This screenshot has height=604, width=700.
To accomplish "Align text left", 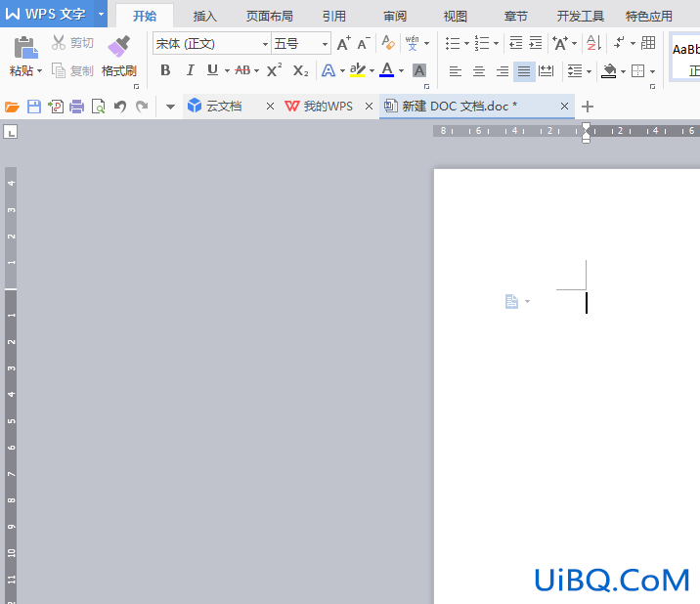I will [455, 70].
